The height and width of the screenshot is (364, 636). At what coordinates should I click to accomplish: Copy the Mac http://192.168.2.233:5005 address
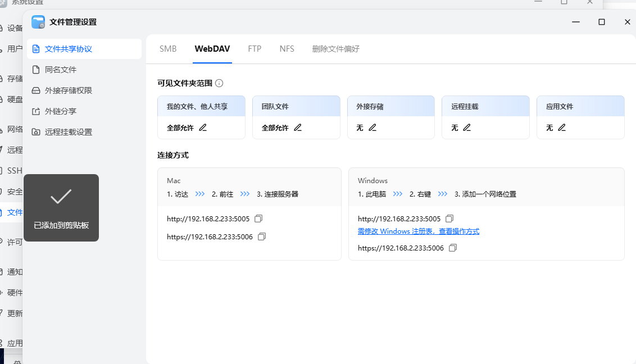(x=258, y=219)
